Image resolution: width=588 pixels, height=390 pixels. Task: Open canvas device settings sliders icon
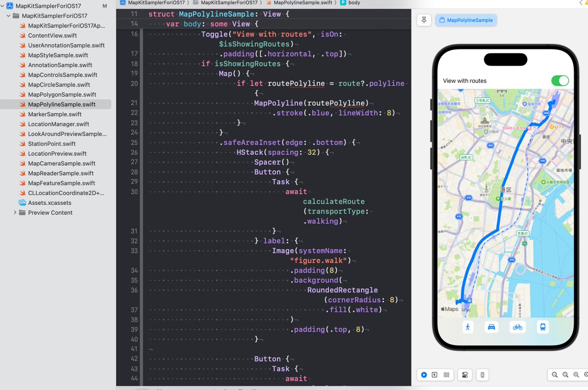point(465,375)
